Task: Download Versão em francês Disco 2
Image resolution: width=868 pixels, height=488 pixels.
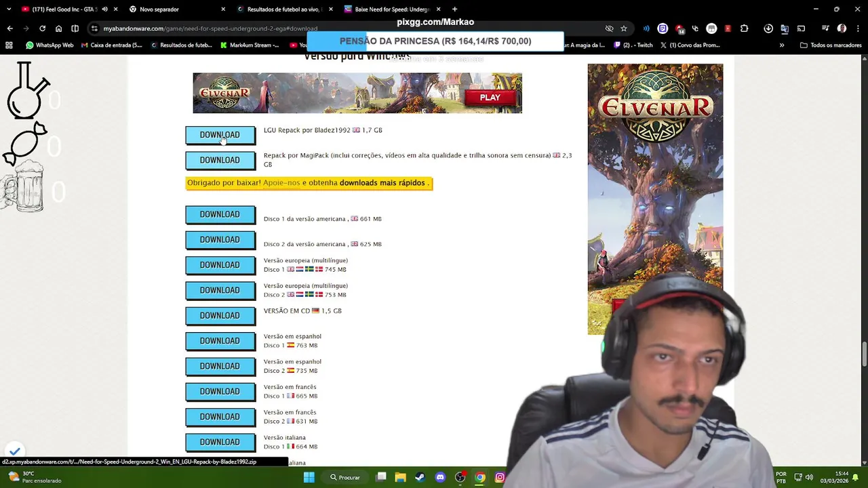Action: pos(220,417)
